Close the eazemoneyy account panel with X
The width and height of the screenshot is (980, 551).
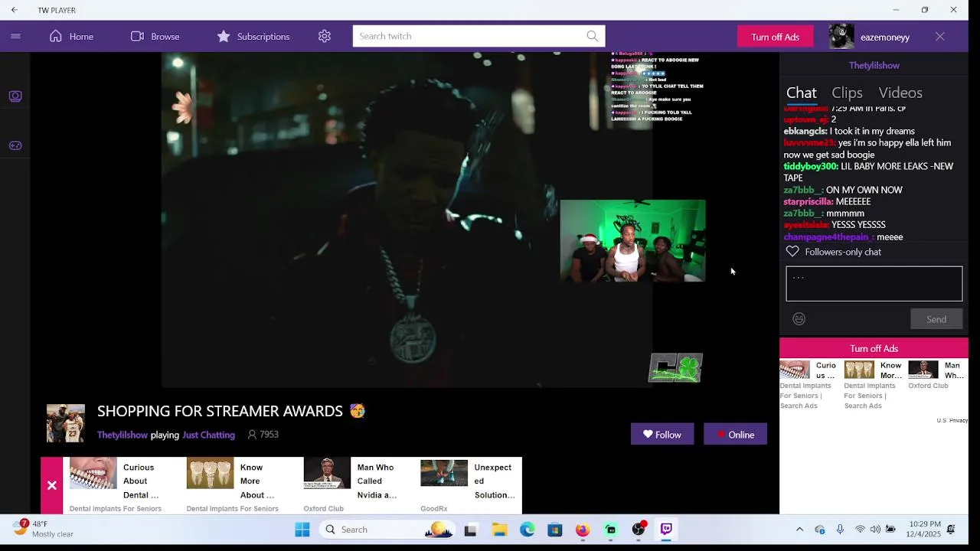(940, 37)
